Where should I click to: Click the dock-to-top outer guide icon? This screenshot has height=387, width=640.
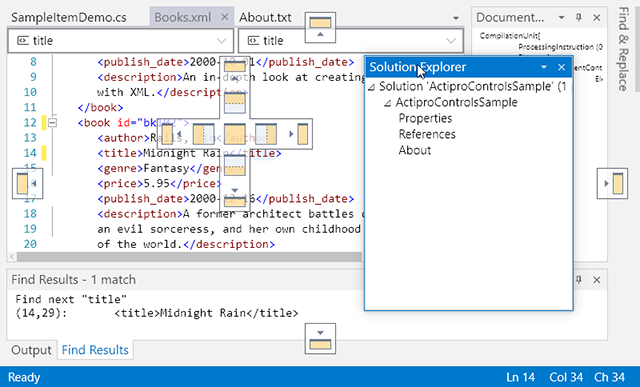[320, 27]
